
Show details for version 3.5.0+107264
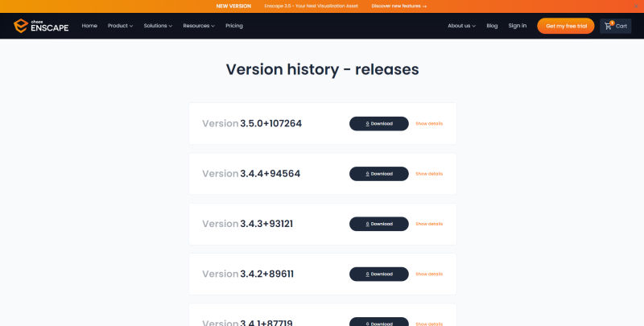[429, 124]
